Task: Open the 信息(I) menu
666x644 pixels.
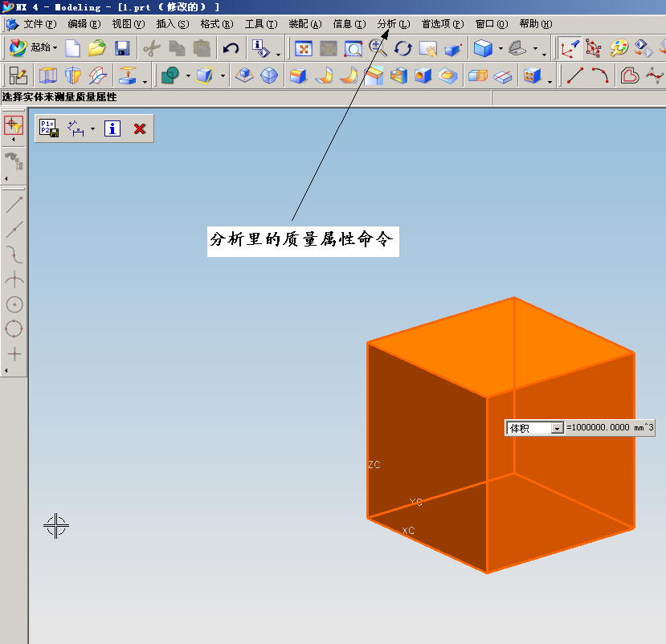Action: tap(349, 24)
